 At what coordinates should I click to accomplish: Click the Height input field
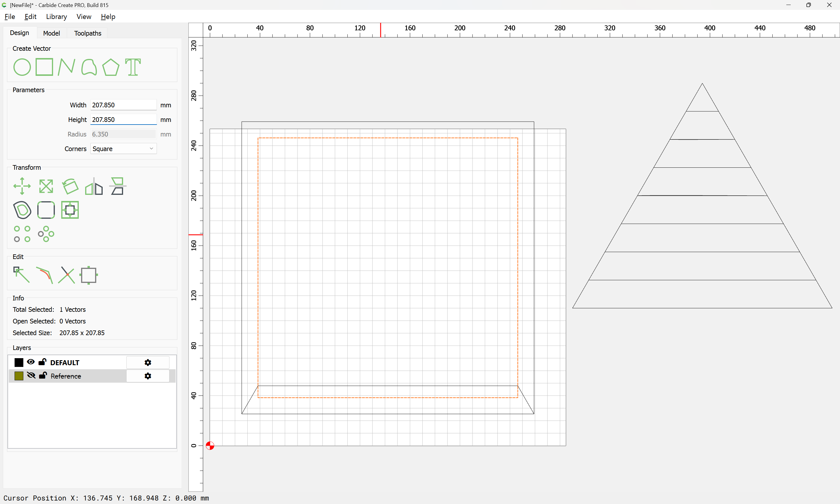point(124,120)
